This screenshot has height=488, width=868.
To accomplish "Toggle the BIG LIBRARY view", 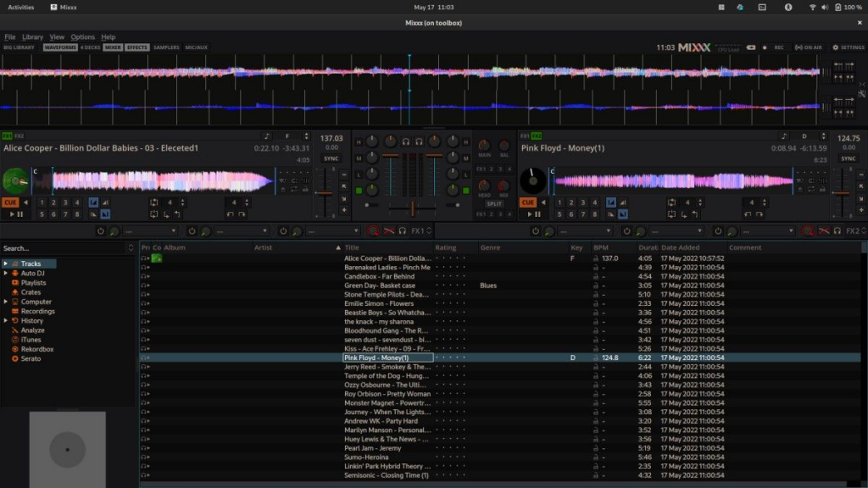I will click(19, 47).
